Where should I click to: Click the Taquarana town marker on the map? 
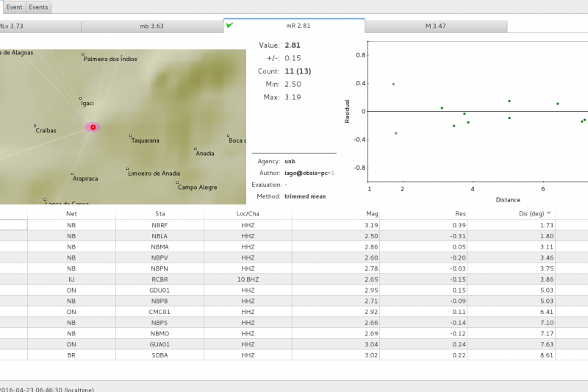(x=130, y=136)
